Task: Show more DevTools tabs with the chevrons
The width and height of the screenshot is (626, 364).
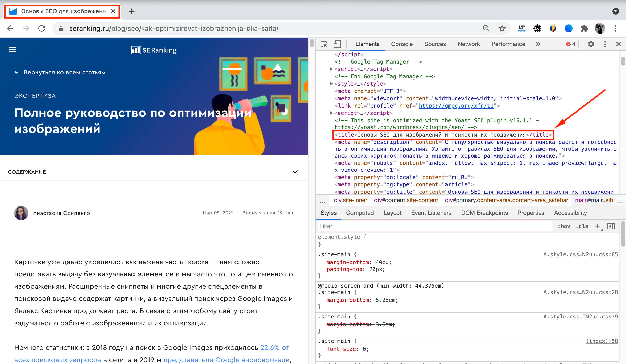Action: [x=538, y=44]
